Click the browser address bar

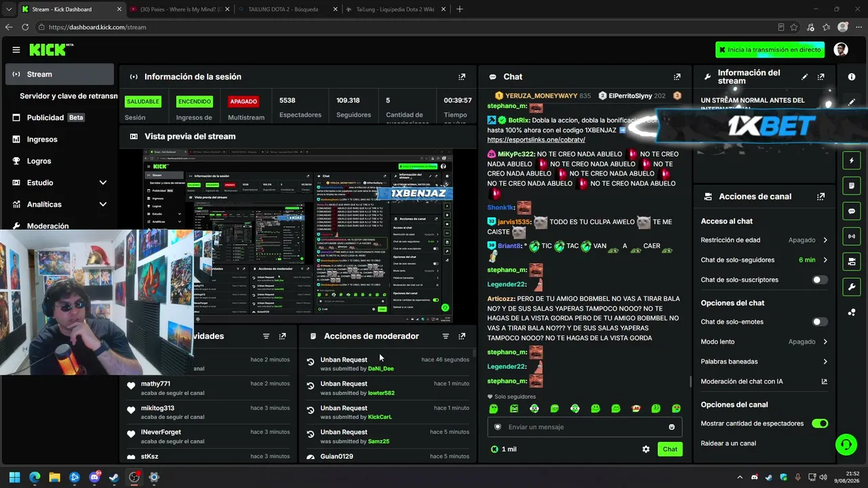[x=407, y=27]
